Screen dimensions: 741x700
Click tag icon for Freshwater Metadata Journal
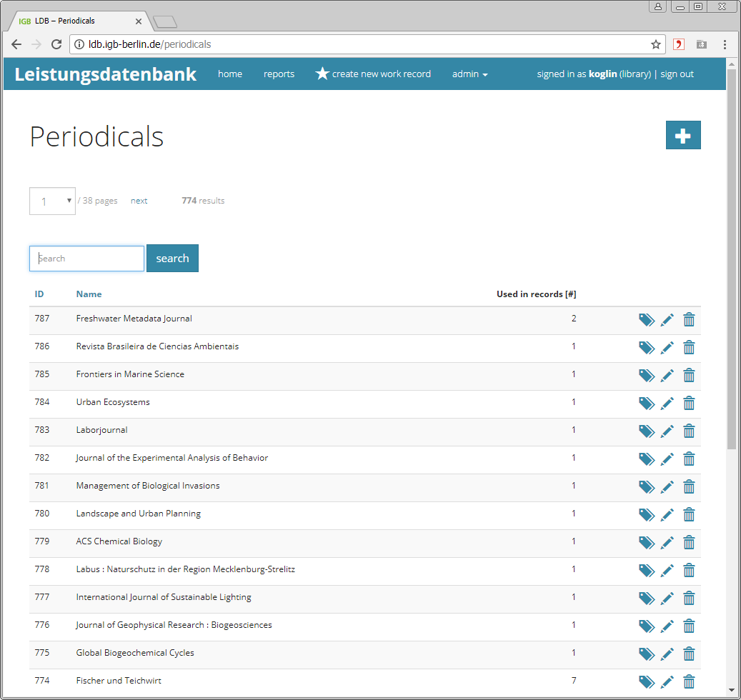646,320
